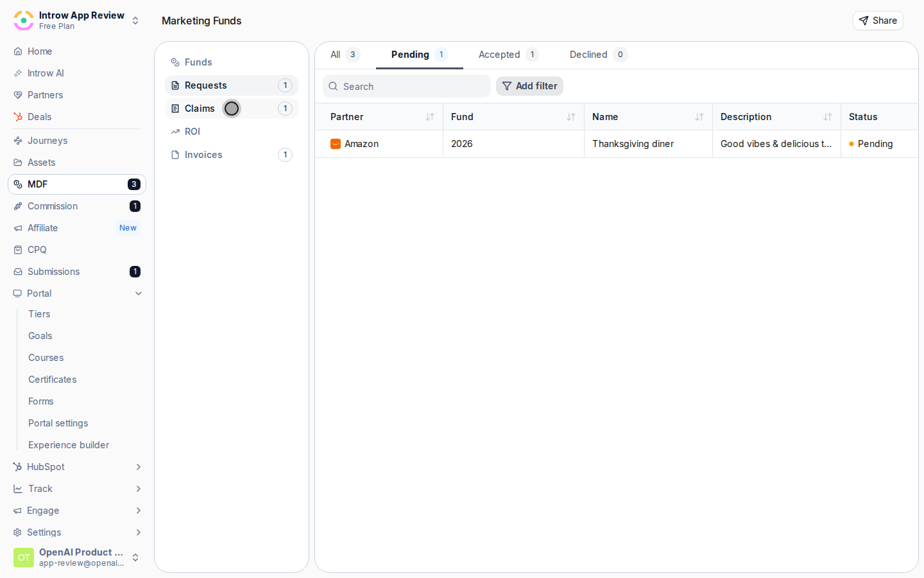Open Assets folder icon
The height and width of the screenshot is (578, 924).
[x=18, y=162]
